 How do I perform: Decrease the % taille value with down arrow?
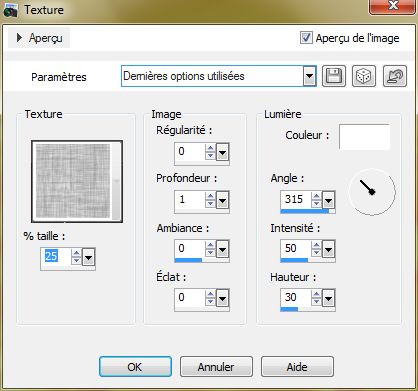point(77,261)
